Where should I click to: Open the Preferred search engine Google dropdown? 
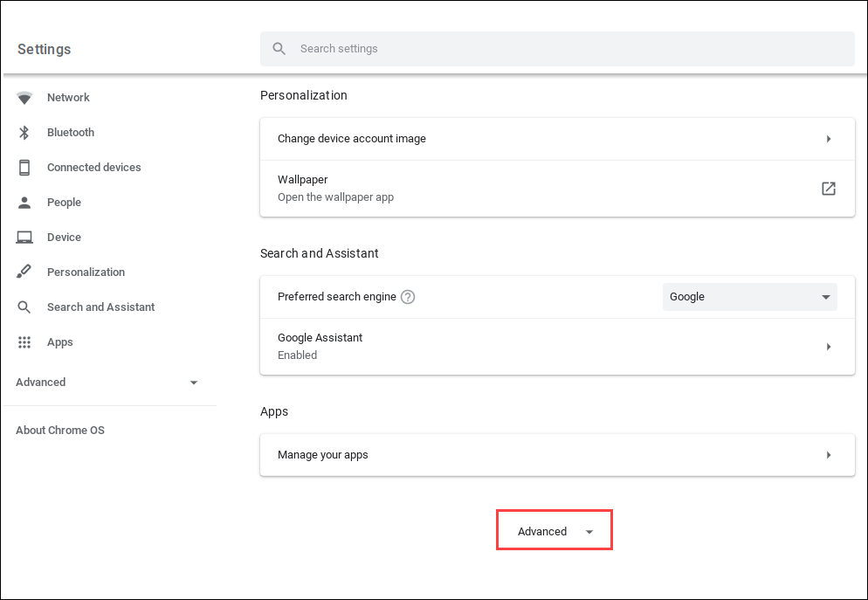[749, 297]
